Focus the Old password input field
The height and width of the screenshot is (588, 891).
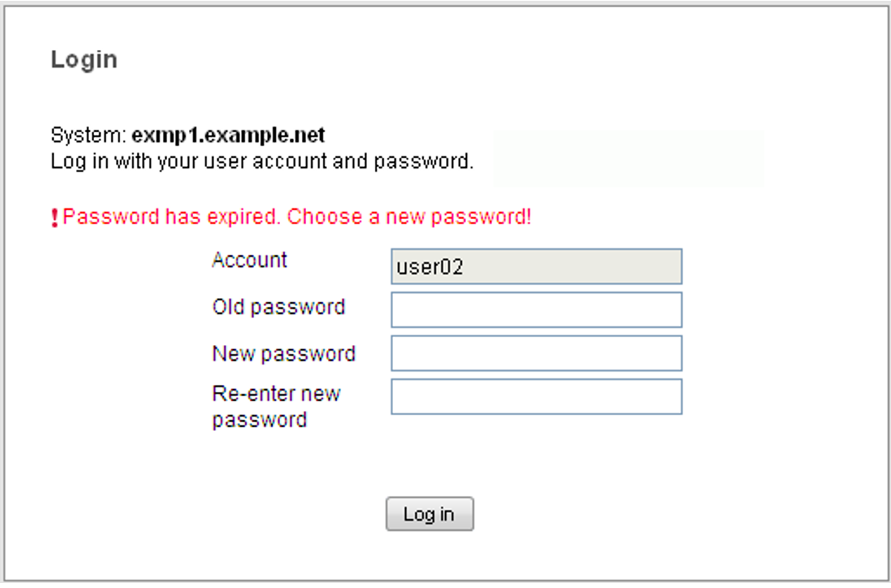536,310
